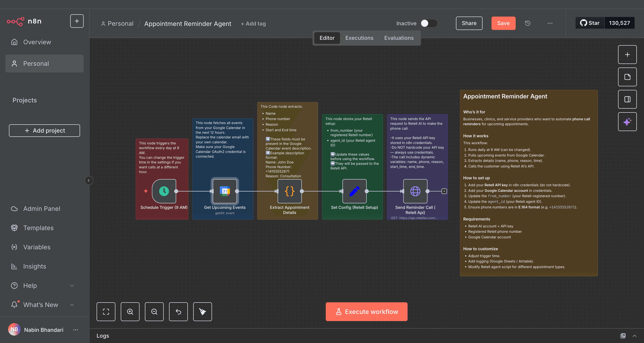Pop out the Logs panel
This screenshot has height=343, width=644.
[623, 336]
